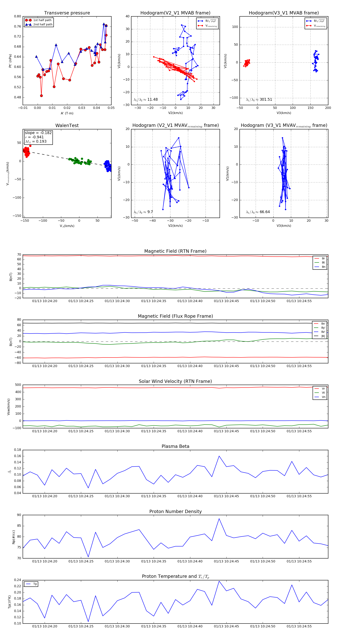351x644 pixels.
Task: Select the "Bz'" legend entry
Action: pos(320,332)
